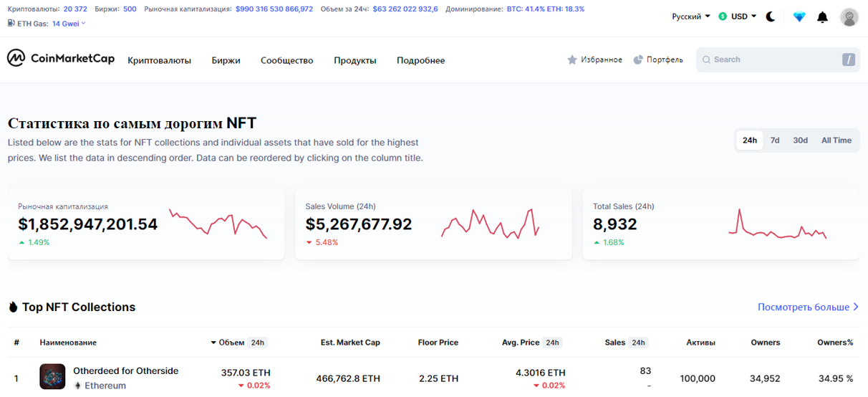Click the CoinMarketCap logo
The width and height of the screenshot is (868, 397).
coord(60,59)
